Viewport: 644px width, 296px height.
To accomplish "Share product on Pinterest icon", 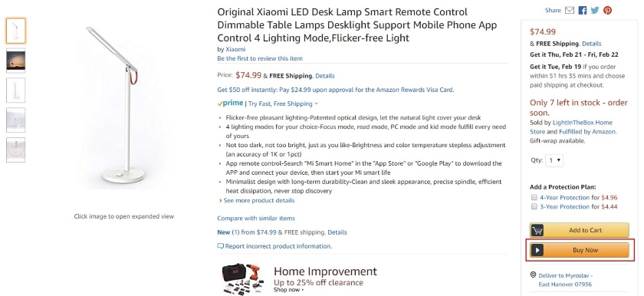I will pyautogui.click(x=607, y=10).
